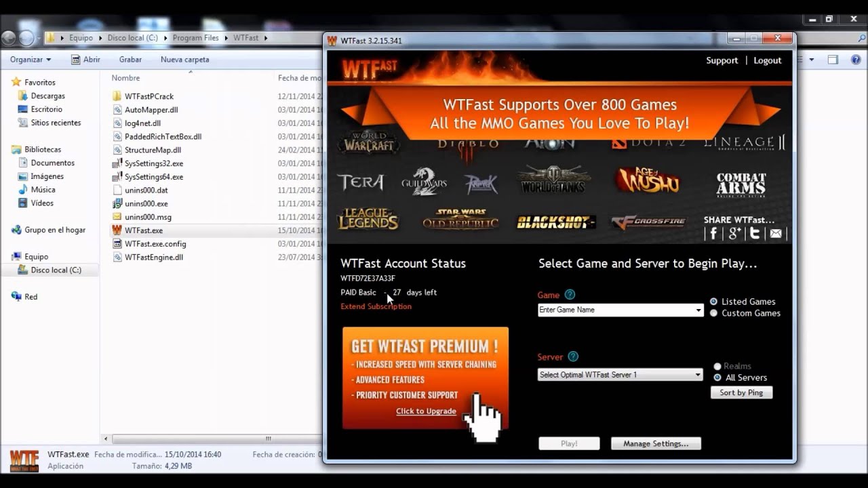The width and height of the screenshot is (868, 488).
Task: Select the StructureMap.dll file
Action: click(x=153, y=150)
